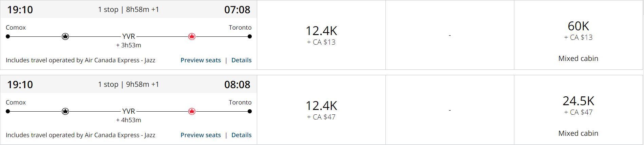644x145 pixels.
Task: Select the 12.4K + CA $13 fare
Action: tap(321, 35)
